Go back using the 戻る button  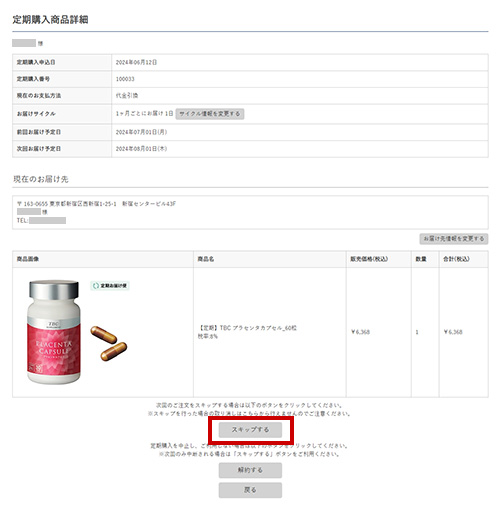(250, 490)
